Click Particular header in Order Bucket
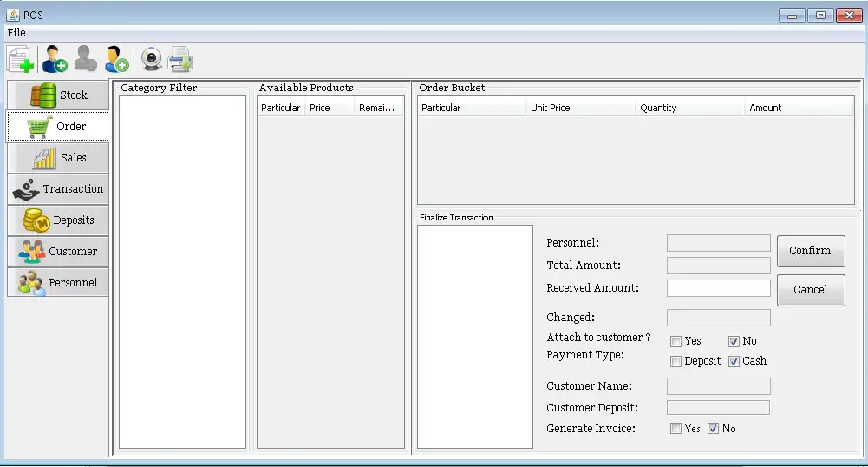868x467 pixels. 473,108
